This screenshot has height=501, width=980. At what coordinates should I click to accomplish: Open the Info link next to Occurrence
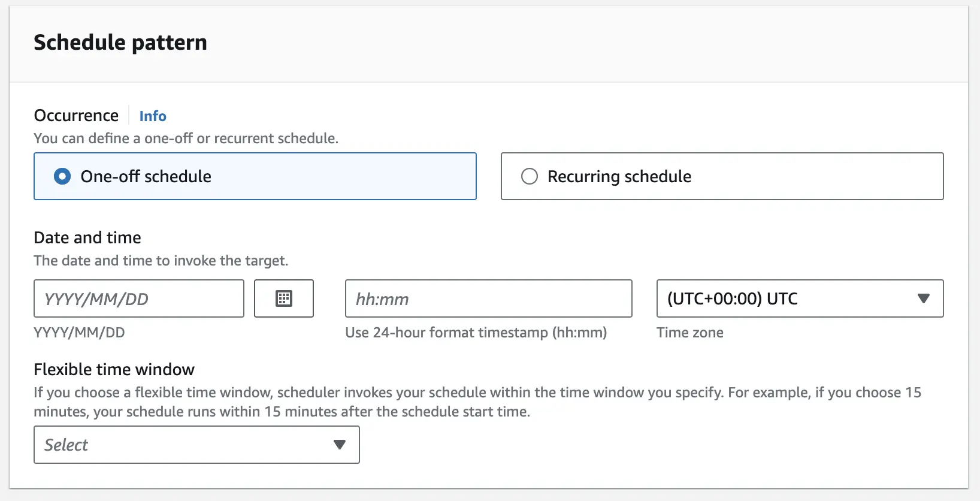(153, 116)
